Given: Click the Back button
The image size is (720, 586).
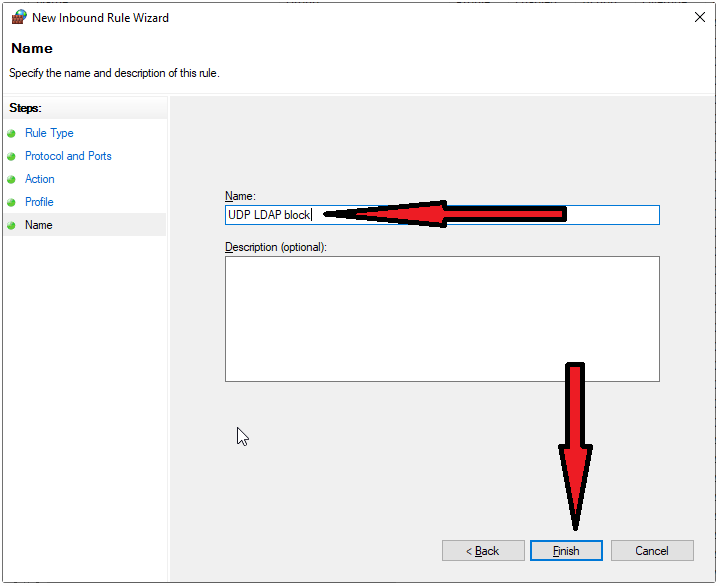Looking at the screenshot, I should (x=483, y=551).
